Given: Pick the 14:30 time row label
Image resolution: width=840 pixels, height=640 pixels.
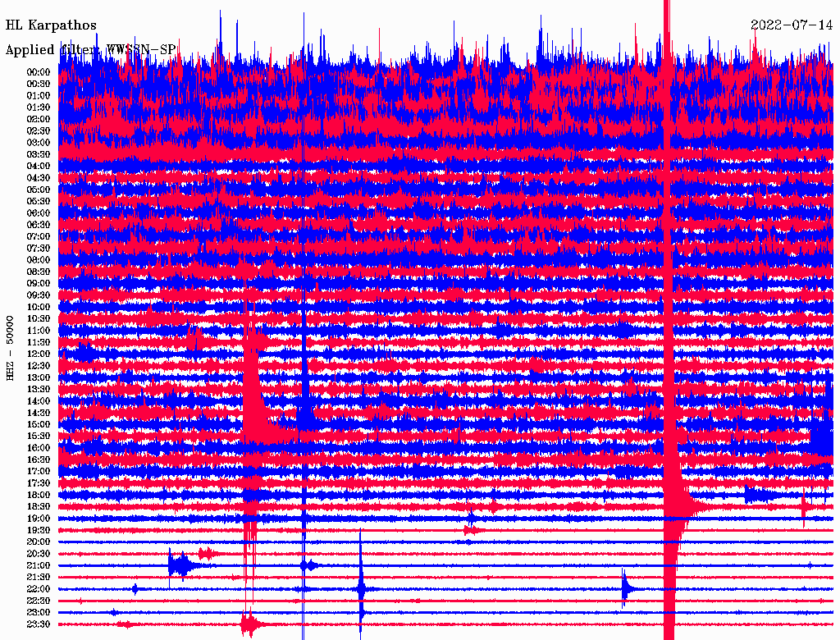Looking at the screenshot, I should (39, 413).
